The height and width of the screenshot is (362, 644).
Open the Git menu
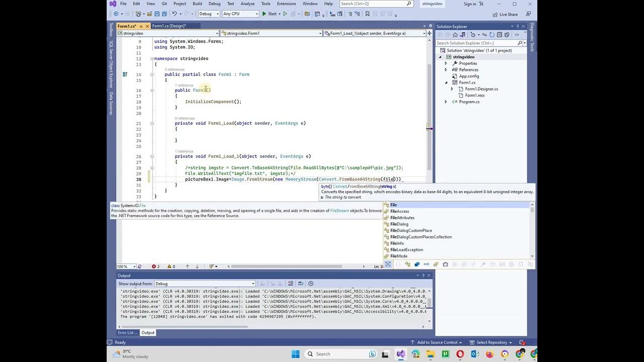pos(164,4)
